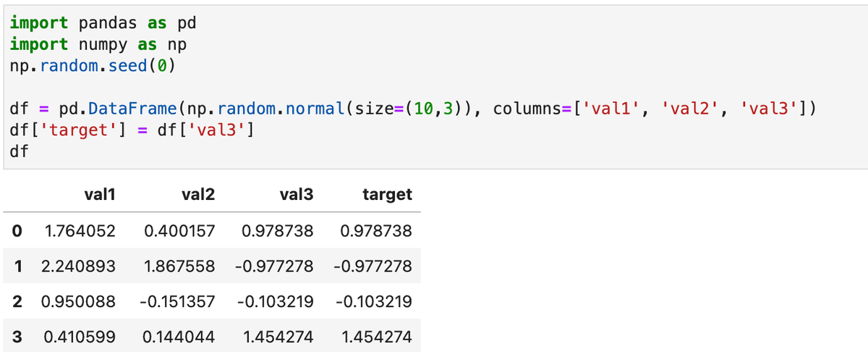The height and width of the screenshot is (352, 868).
Task: Click row index 2 label
Action: [x=17, y=301]
